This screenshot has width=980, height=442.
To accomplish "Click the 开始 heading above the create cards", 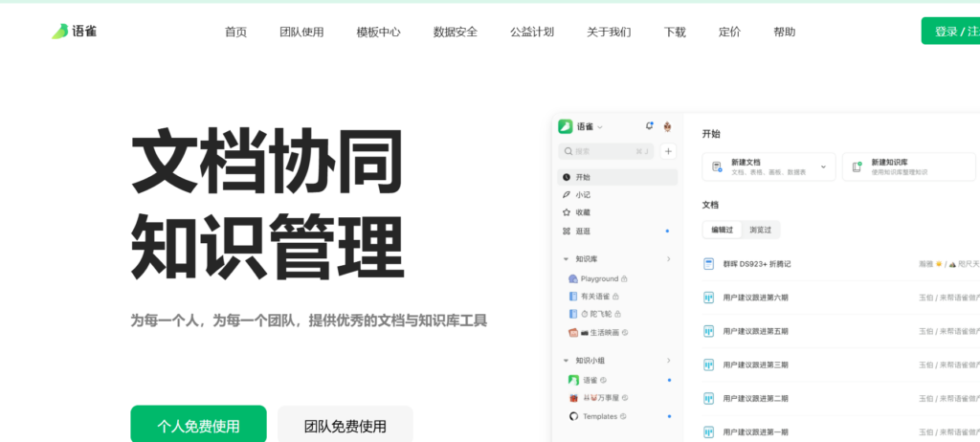I will tap(711, 134).
